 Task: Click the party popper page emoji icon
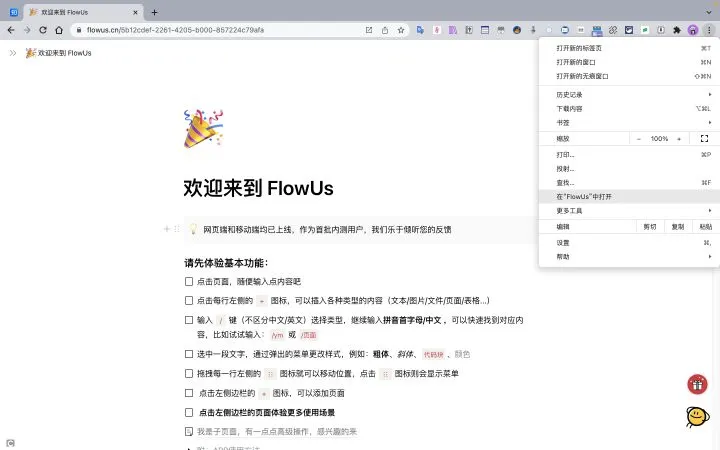(x=203, y=129)
